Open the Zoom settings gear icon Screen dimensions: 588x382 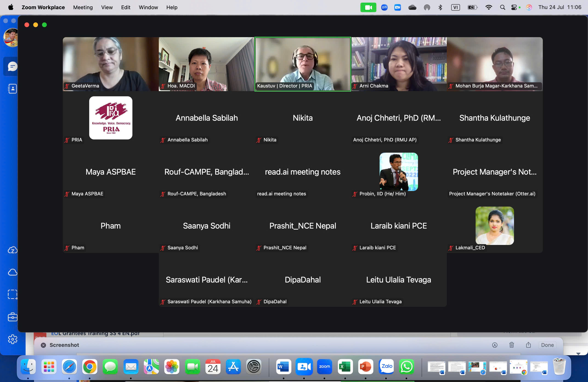[12, 339]
